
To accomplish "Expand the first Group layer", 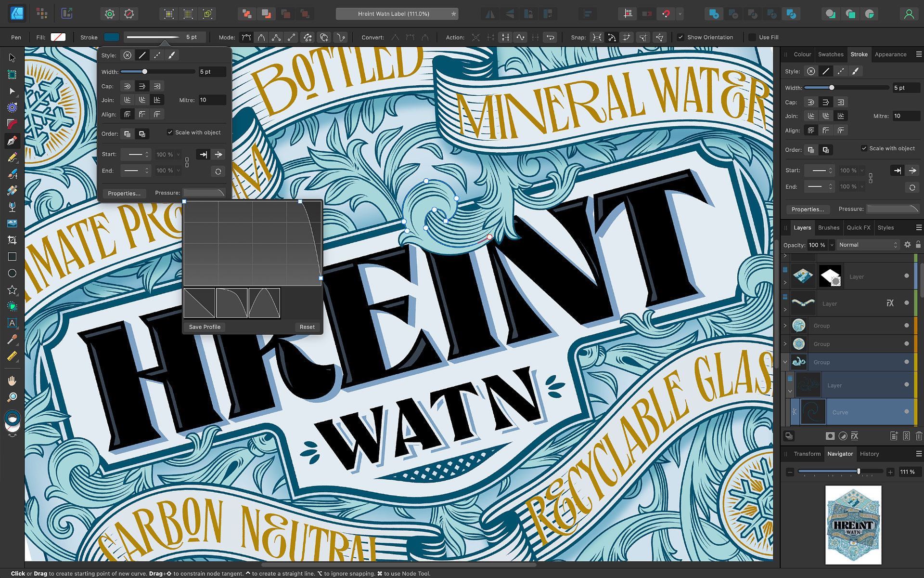I will (x=785, y=326).
